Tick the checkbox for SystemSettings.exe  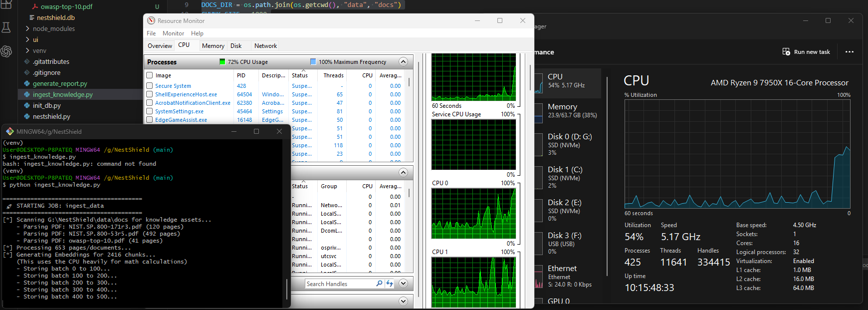coord(150,111)
